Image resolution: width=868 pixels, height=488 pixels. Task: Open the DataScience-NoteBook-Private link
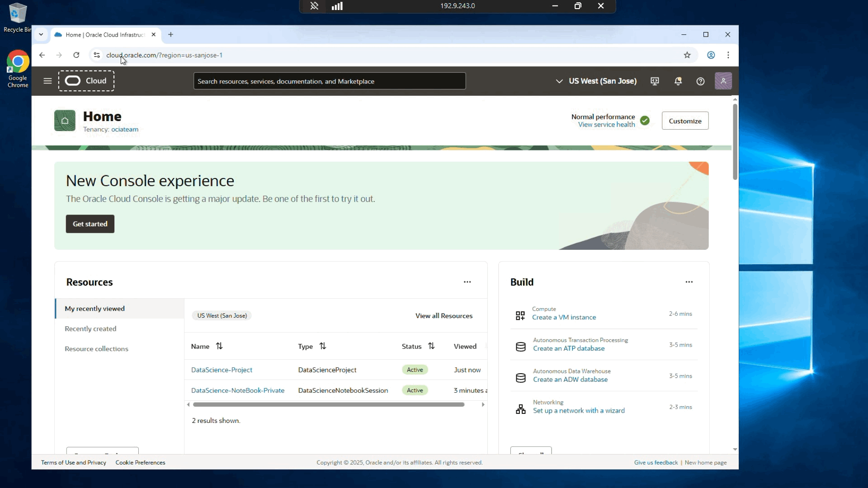[238, 390]
